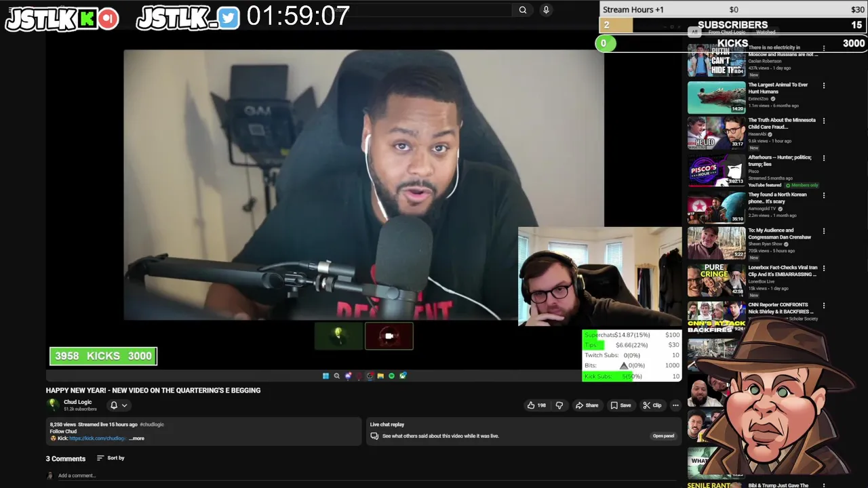Like the video with thumbs-up 198

click(536, 405)
